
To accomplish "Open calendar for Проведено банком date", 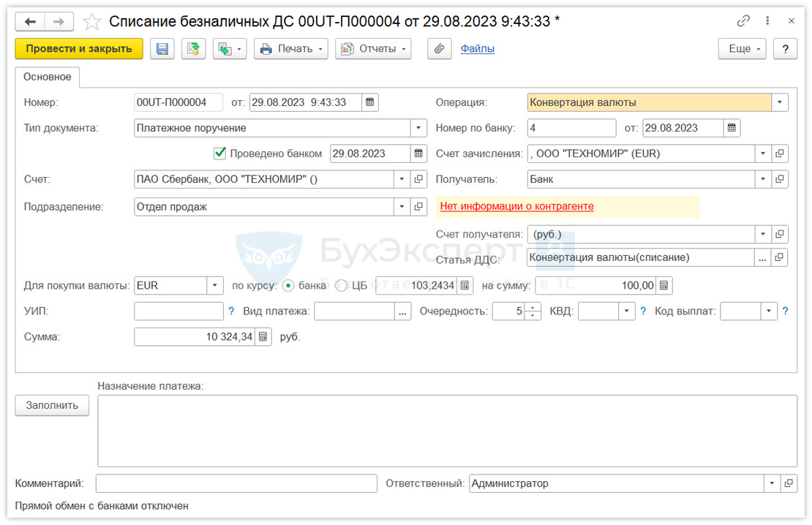I will point(418,154).
